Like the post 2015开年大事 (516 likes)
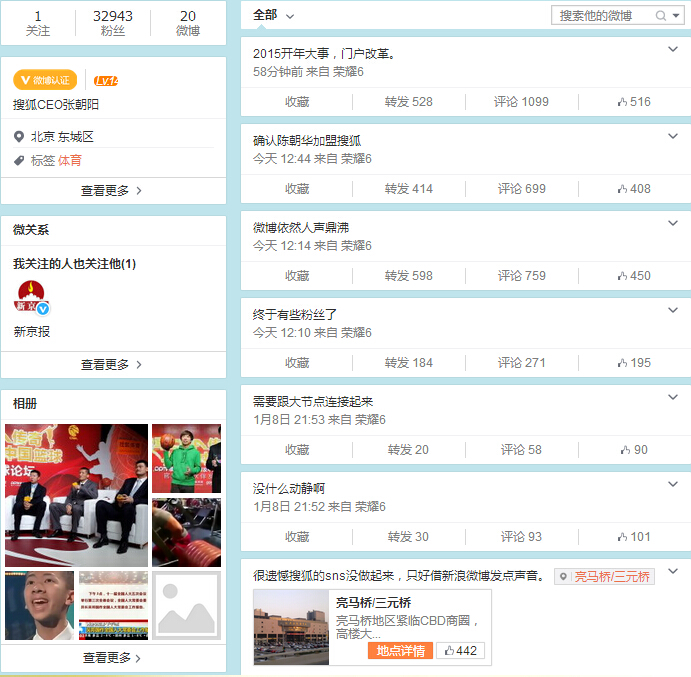 (x=634, y=102)
